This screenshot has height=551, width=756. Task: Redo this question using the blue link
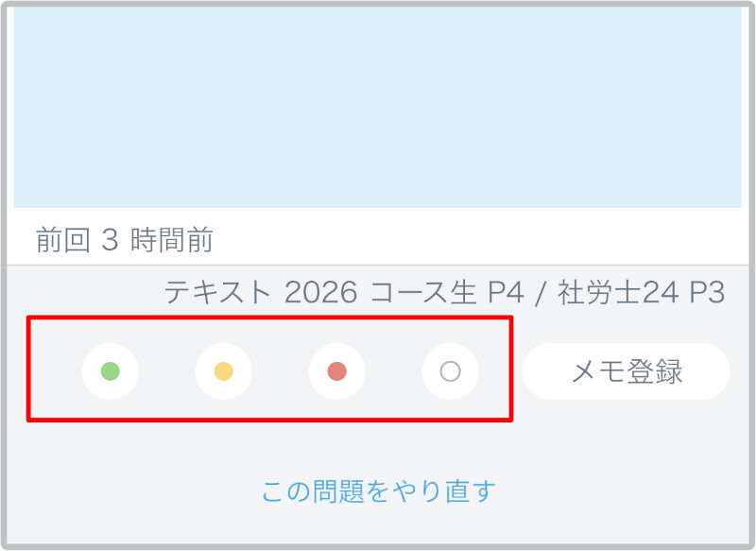378,491
